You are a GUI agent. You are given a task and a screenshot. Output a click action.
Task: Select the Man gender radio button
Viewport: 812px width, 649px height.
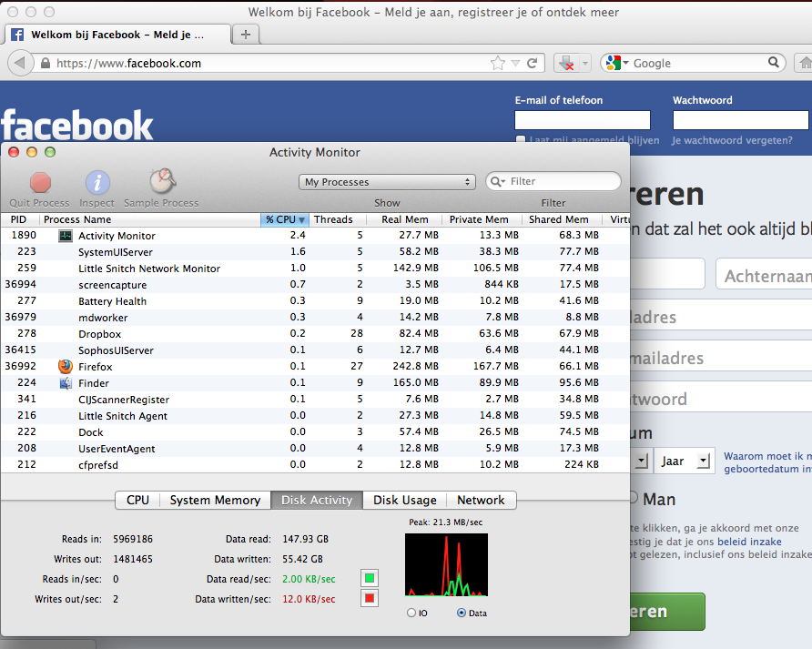coord(633,497)
